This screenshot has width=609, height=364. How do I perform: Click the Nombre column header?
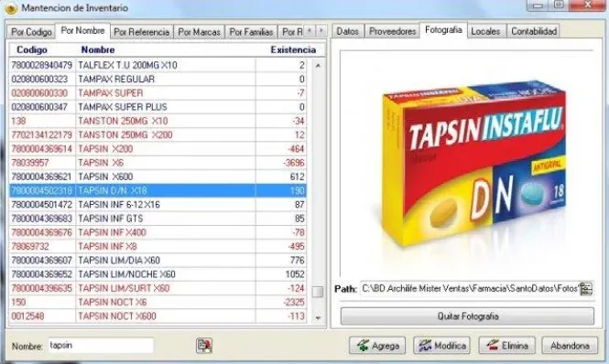tap(98, 49)
